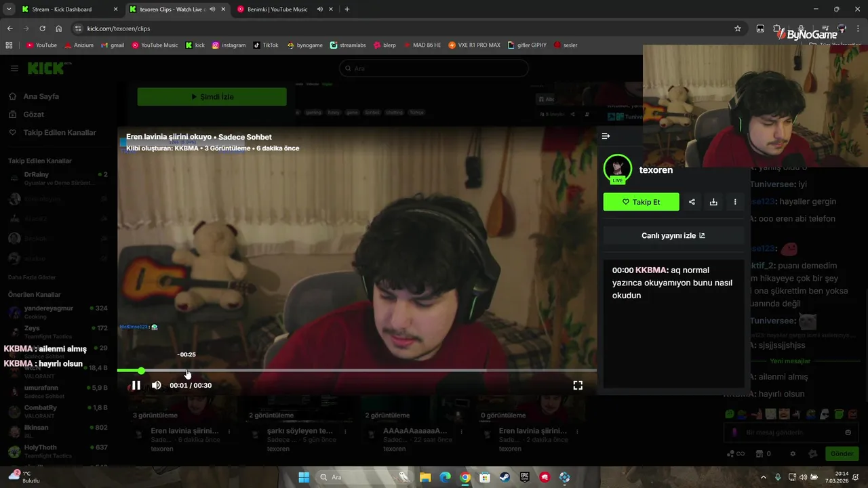
Task: Open Canlı yayını izle link
Action: coord(673,236)
